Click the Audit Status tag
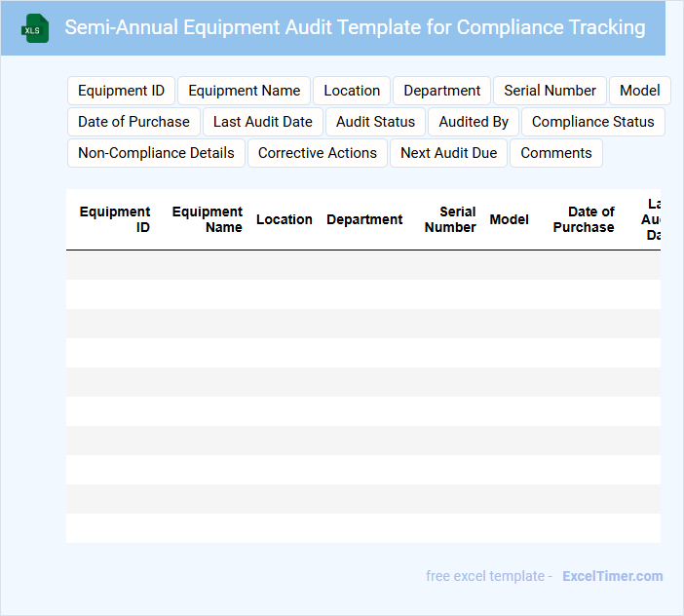 tap(375, 122)
